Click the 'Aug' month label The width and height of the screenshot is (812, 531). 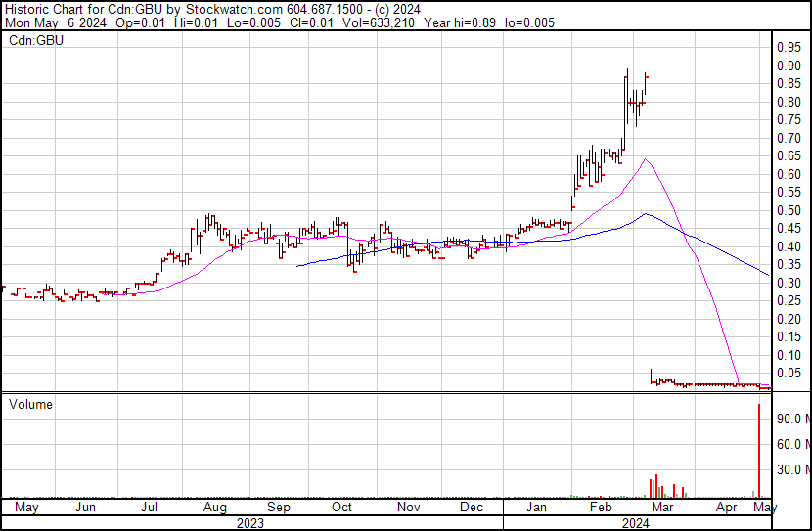point(214,508)
